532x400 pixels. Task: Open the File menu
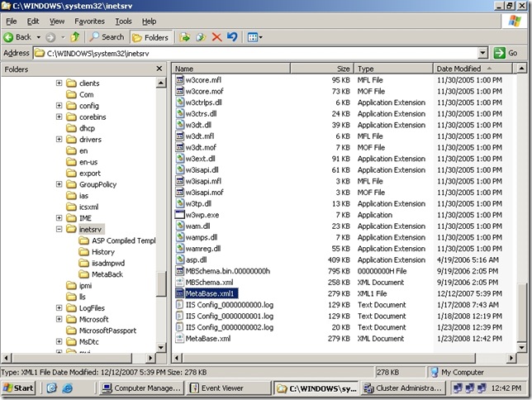coord(12,21)
